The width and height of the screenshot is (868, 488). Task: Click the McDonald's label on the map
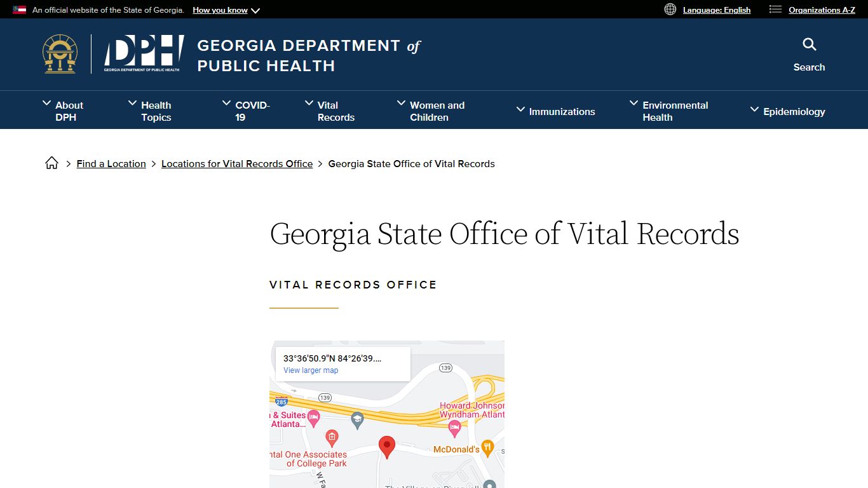point(456,449)
